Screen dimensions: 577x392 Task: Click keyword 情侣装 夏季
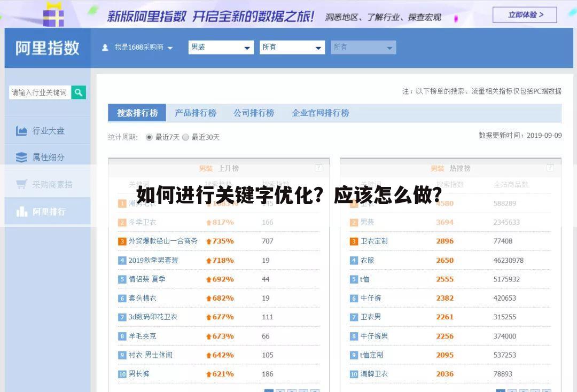(x=147, y=279)
